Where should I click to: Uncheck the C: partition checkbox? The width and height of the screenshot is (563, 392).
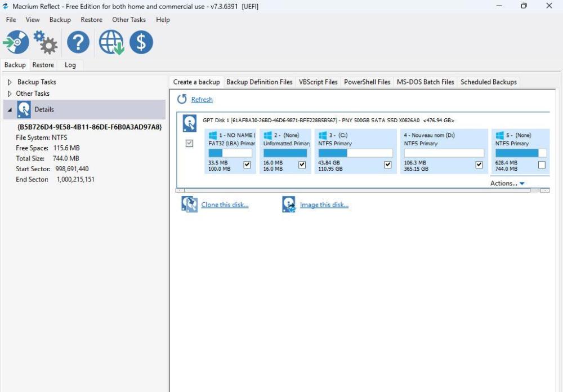point(387,165)
